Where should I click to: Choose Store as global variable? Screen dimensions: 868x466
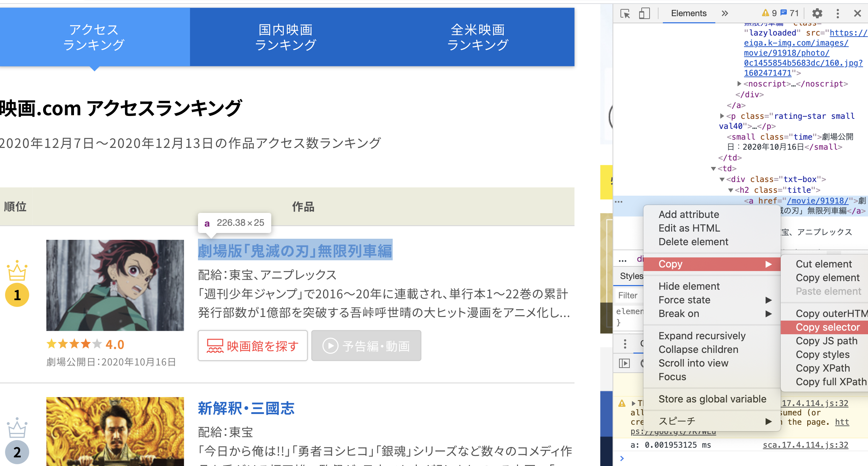(712, 399)
